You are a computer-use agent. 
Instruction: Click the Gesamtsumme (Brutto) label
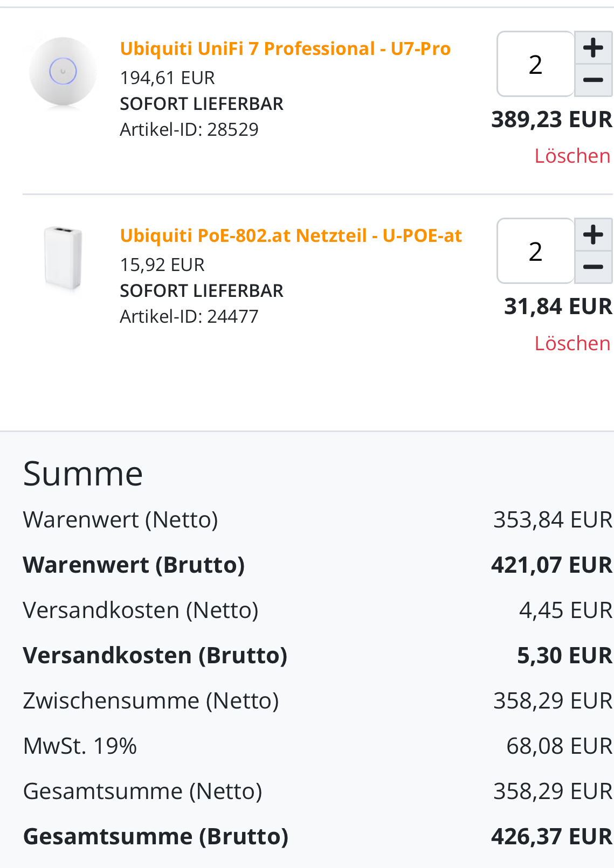tap(156, 837)
